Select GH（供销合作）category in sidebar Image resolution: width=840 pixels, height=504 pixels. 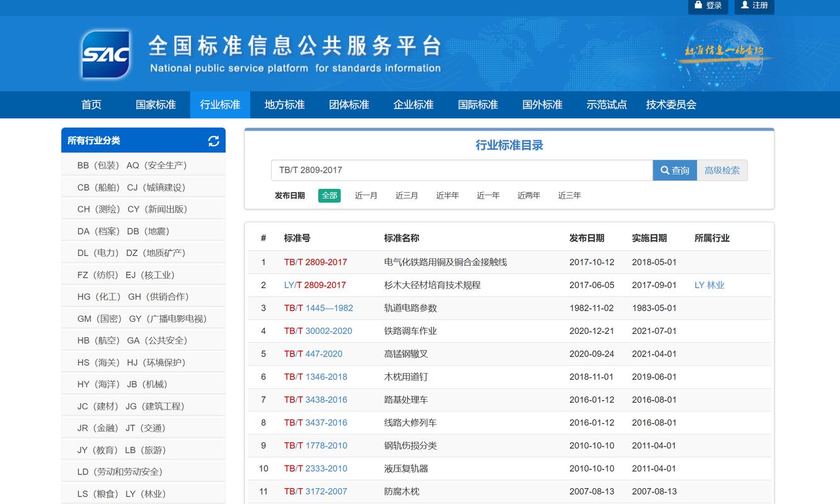[159, 297]
